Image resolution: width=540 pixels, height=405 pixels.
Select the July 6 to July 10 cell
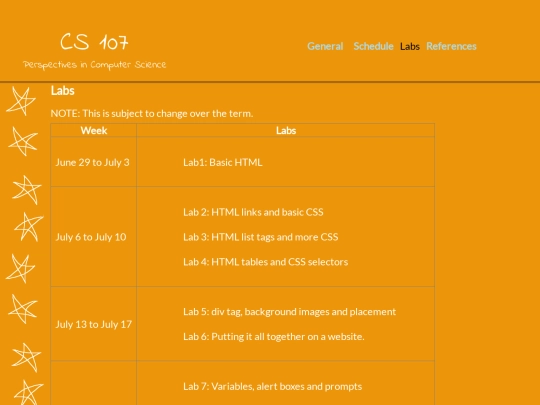click(x=94, y=237)
